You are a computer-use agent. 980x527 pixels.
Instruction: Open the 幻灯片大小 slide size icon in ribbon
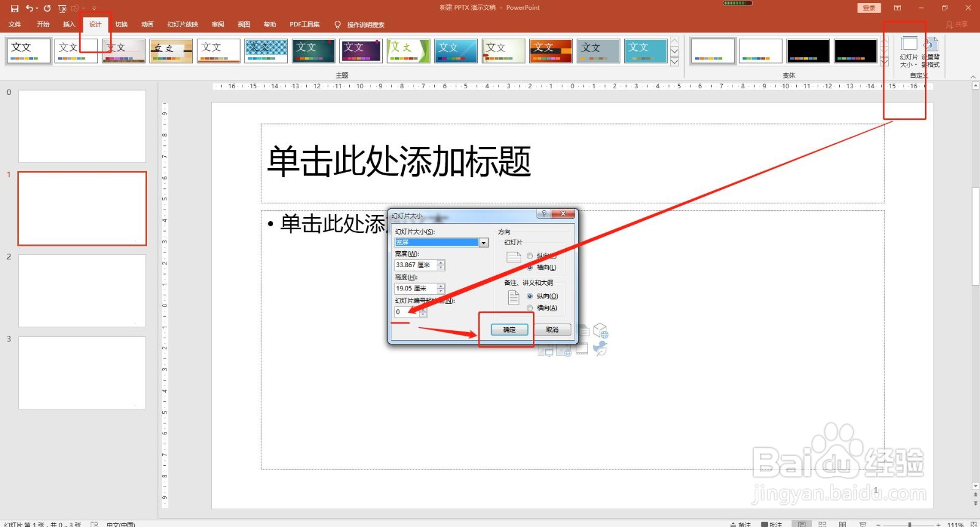coord(909,52)
